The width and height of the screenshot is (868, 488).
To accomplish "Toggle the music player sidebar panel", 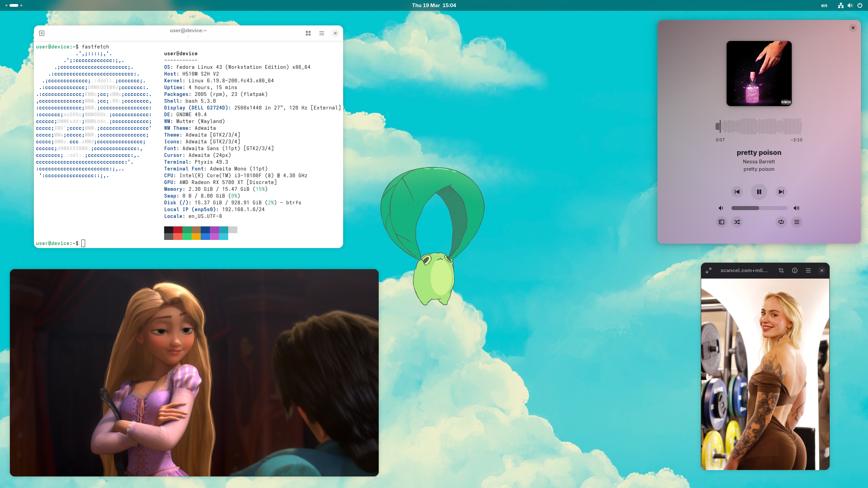I will 721,222.
